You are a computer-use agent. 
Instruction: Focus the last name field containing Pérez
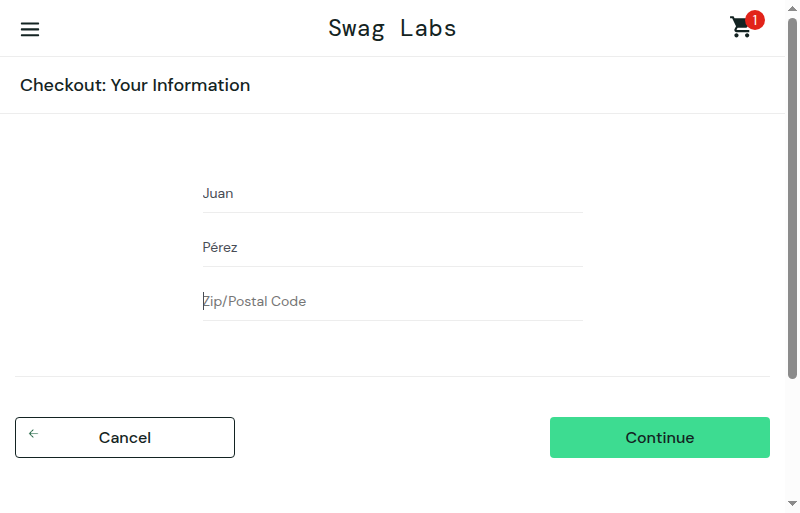[x=392, y=248]
